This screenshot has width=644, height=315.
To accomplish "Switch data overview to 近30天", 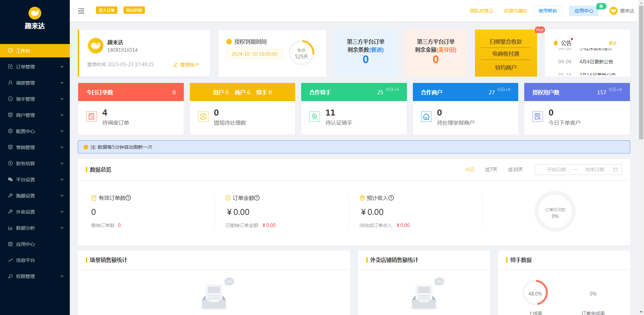I will coord(515,170).
